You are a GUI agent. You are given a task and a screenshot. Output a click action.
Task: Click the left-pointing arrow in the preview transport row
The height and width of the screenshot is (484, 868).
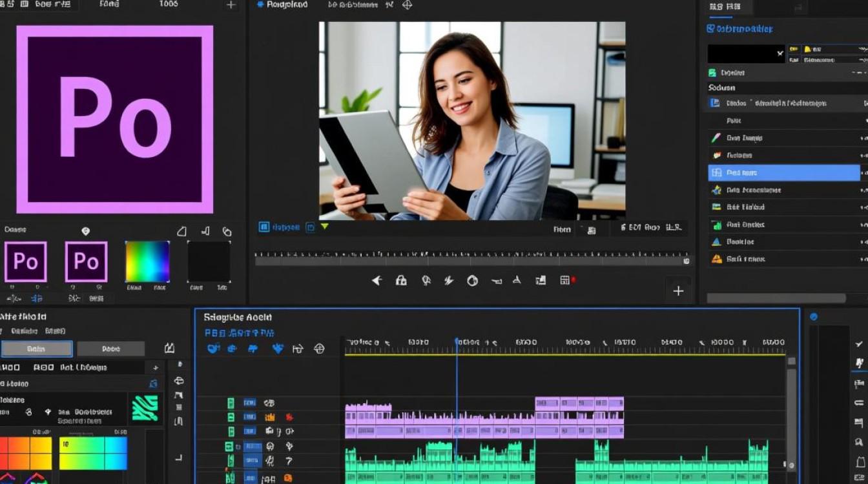(377, 280)
